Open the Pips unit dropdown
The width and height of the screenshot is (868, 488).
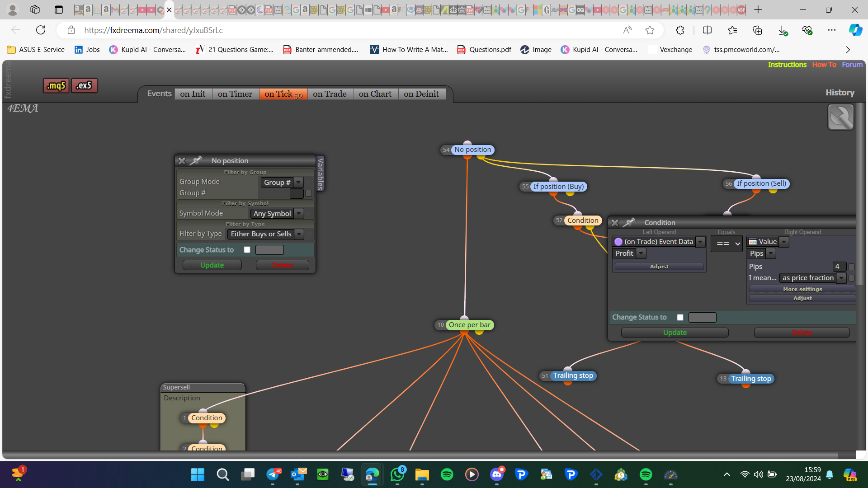coord(761,253)
